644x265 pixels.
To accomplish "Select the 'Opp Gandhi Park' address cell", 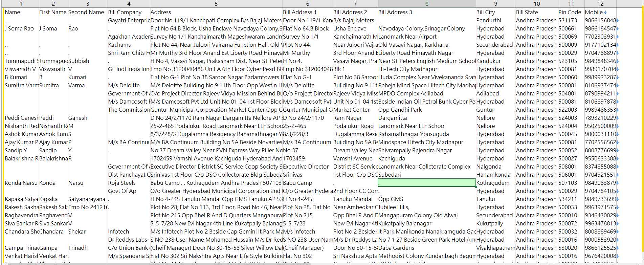I will click(427, 110).
